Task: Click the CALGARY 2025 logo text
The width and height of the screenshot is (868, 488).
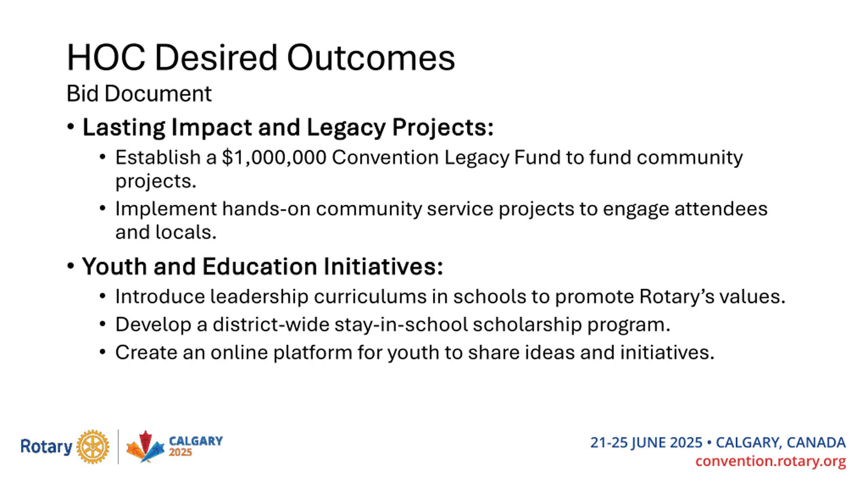Action: (196, 446)
